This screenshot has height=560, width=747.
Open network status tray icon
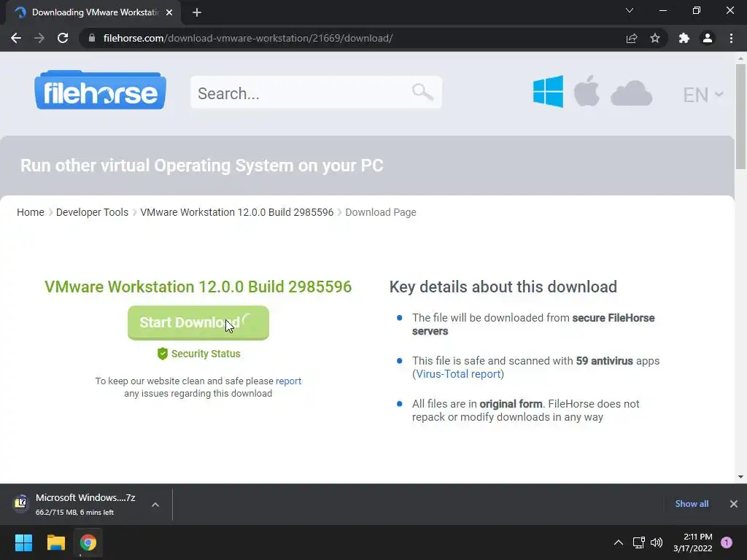coord(638,542)
